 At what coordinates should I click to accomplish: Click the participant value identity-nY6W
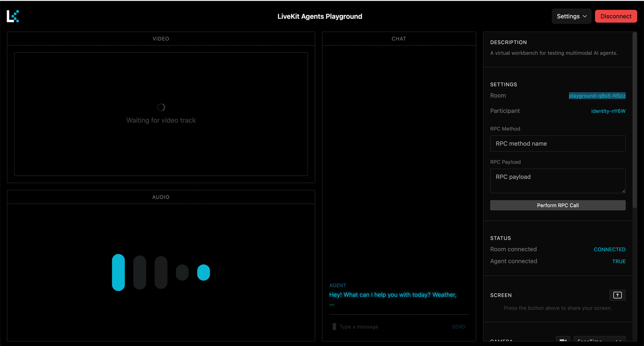[x=608, y=111]
